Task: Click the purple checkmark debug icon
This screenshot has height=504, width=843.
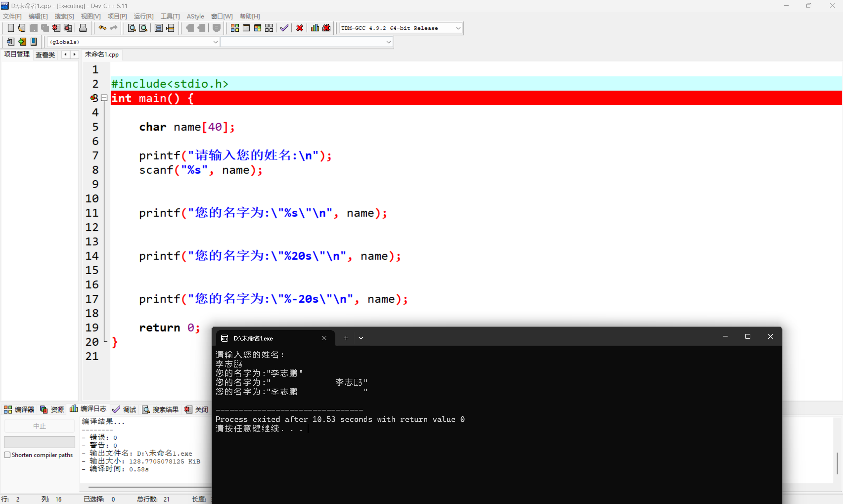Action: pos(284,28)
